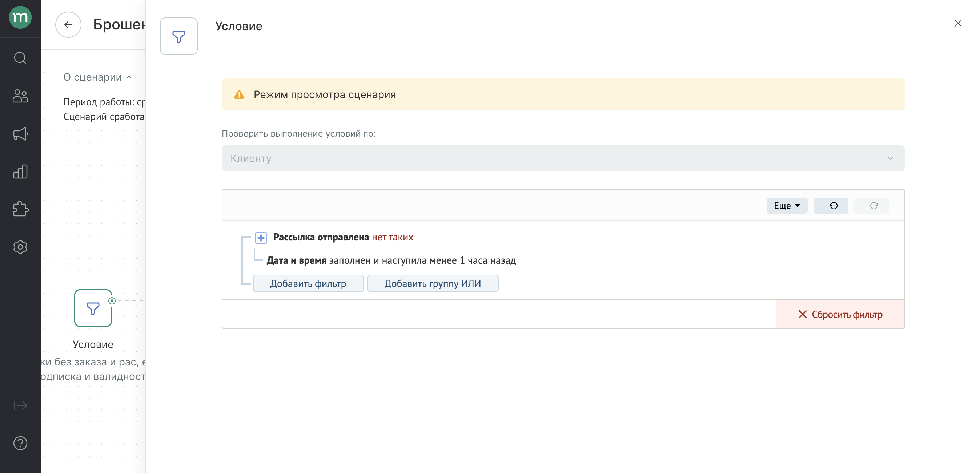Click the Рассылка отправлена filter label
The width and height of the screenshot is (980, 473).
click(x=321, y=237)
